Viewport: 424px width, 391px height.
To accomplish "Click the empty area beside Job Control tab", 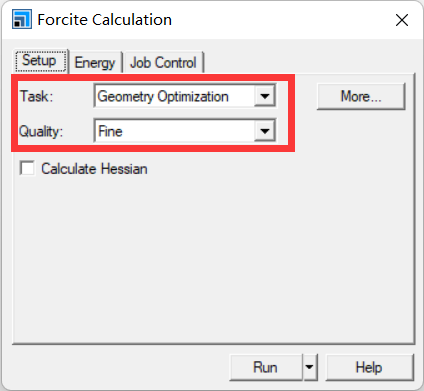I will point(308,62).
